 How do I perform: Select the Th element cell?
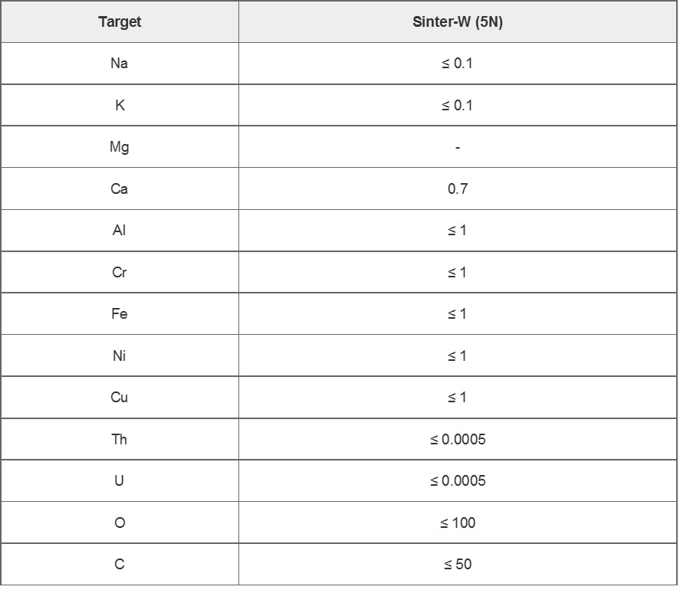[x=120, y=439]
